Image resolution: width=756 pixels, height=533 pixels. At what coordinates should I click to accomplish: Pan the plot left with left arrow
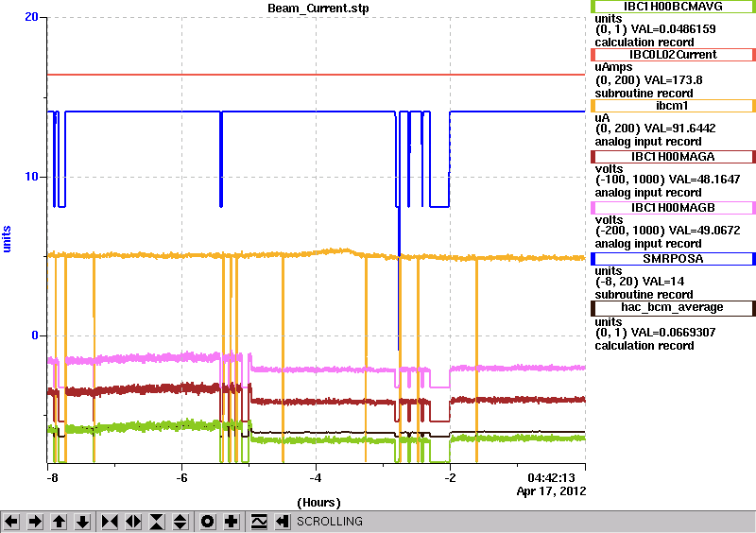point(11,522)
